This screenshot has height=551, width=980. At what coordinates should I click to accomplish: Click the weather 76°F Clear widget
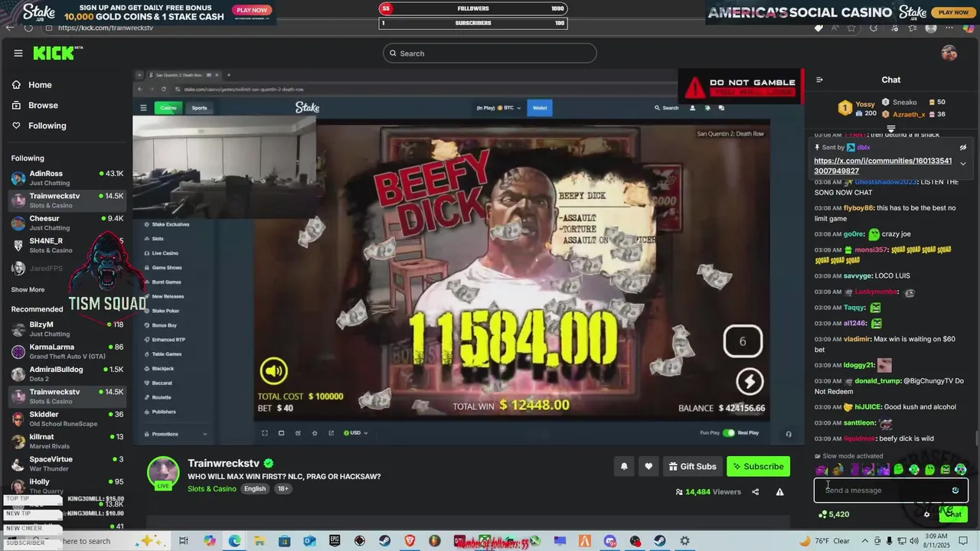tap(826, 541)
